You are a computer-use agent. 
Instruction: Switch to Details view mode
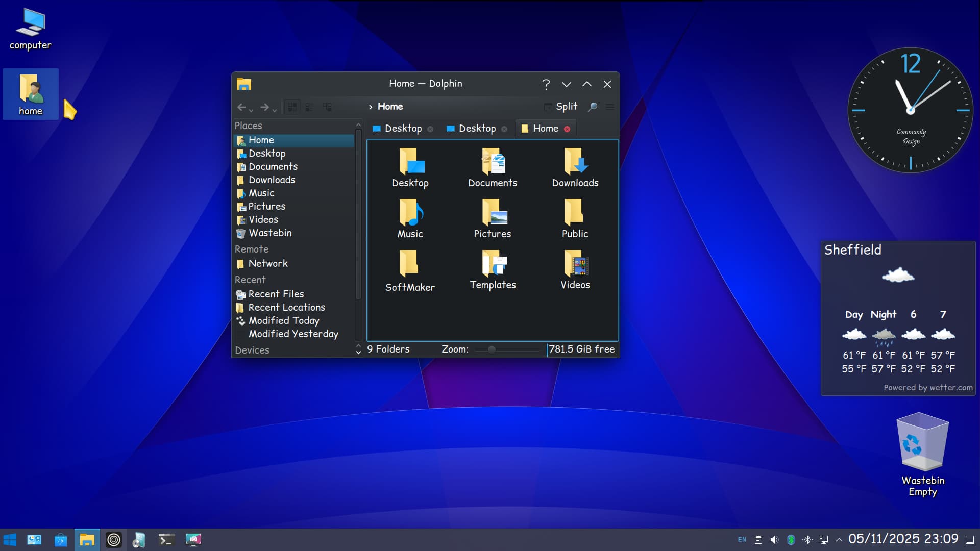pyautogui.click(x=327, y=107)
